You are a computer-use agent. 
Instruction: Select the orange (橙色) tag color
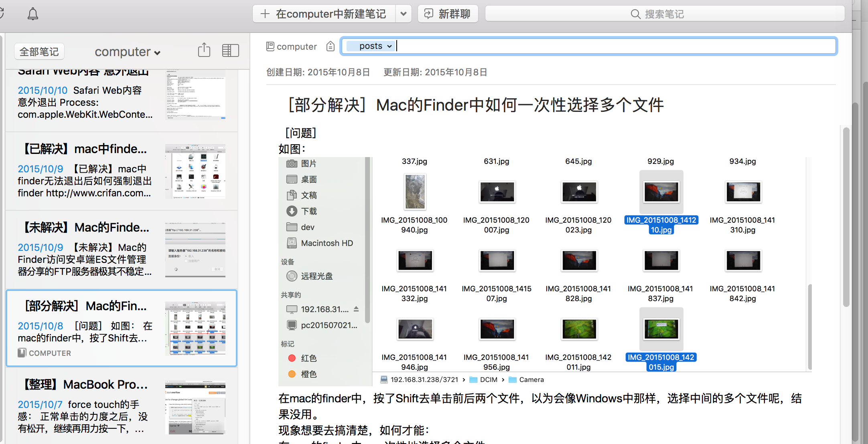(292, 374)
